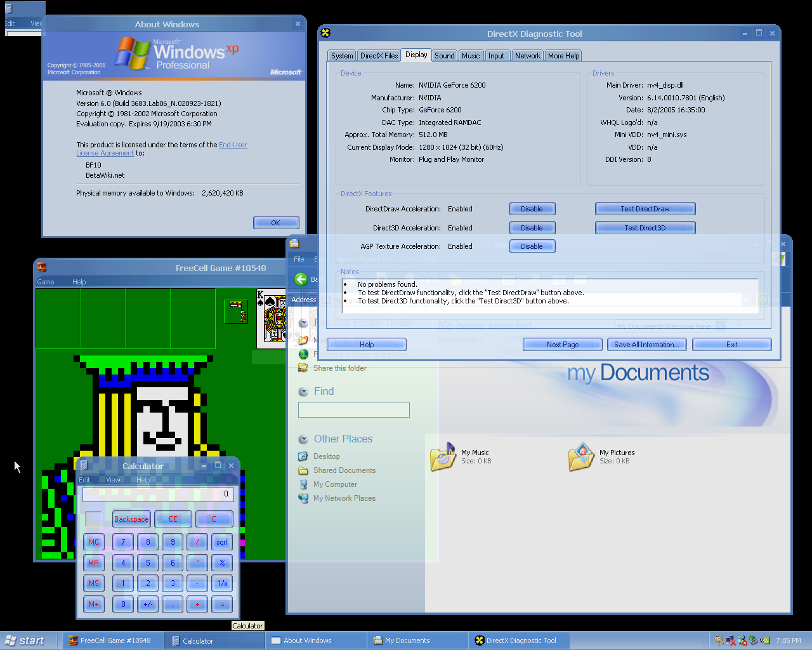
Task: Click the green NVIDIA icon in system tray
Action: [766, 640]
